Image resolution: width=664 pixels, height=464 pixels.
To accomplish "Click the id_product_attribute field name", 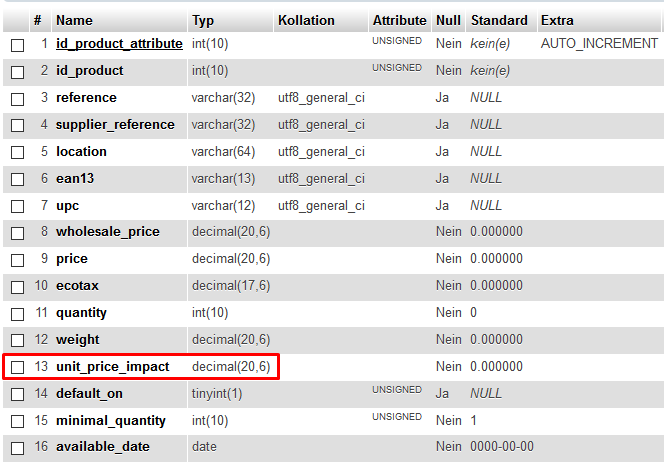I will click(119, 44).
